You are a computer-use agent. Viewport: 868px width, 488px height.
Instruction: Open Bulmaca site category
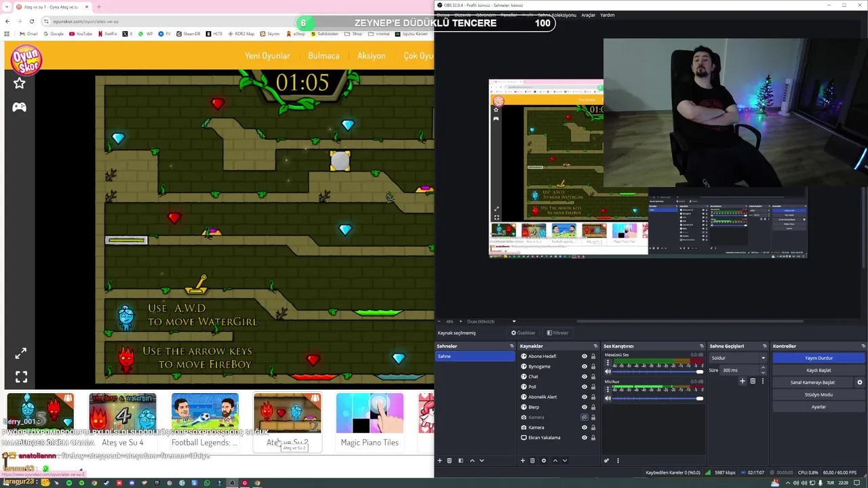pyautogui.click(x=323, y=56)
